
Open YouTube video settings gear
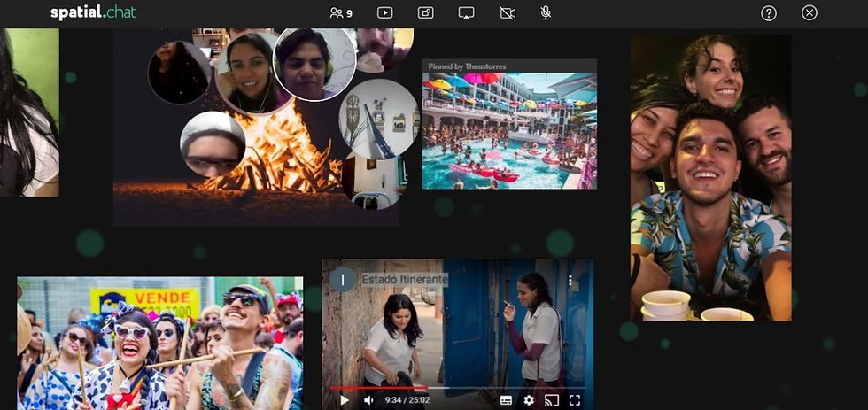pyautogui.click(x=529, y=400)
